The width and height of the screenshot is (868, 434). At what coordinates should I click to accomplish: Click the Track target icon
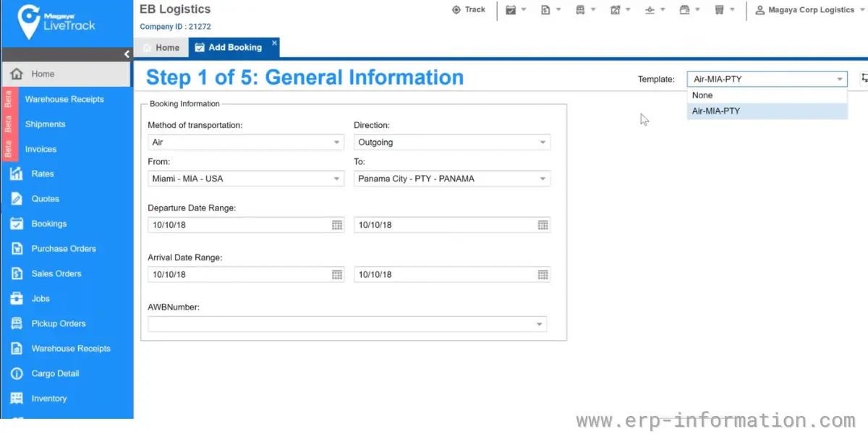(456, 10)
